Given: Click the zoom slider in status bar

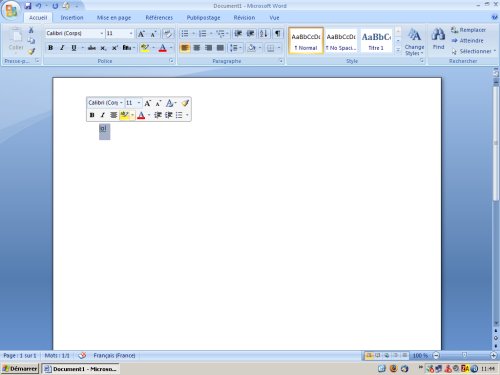Looking at the screenshot, I should 464,356.
